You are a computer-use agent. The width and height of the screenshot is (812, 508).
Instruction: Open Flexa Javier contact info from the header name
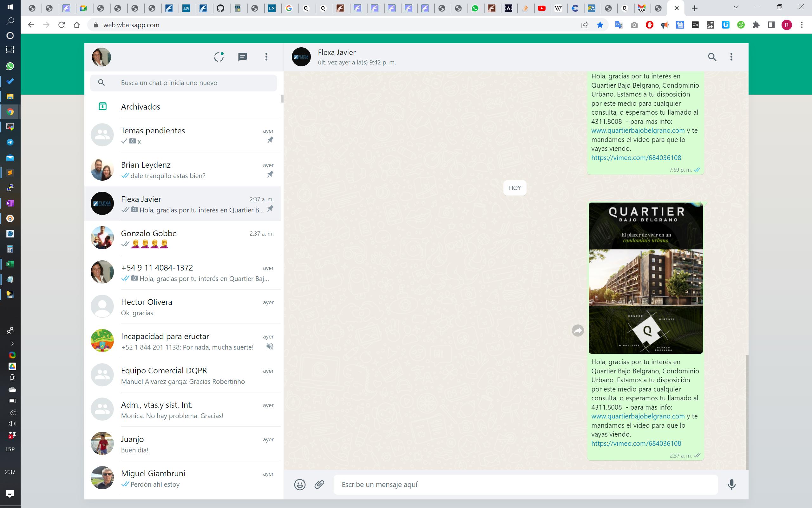(x=337, y=52)
